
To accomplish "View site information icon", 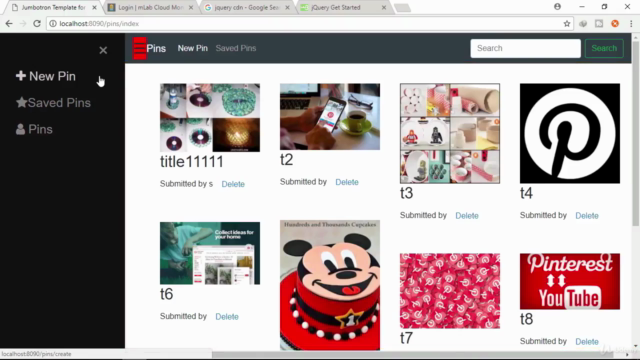I will coord(53,24).
